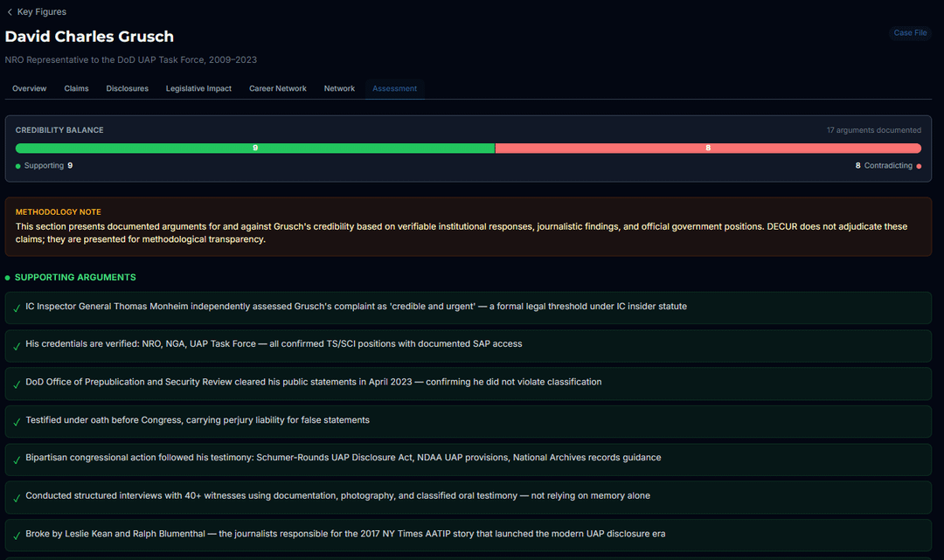This screenshot has width=944, height=560.
Task: Go back to Key Figures link
Action: 41,12
